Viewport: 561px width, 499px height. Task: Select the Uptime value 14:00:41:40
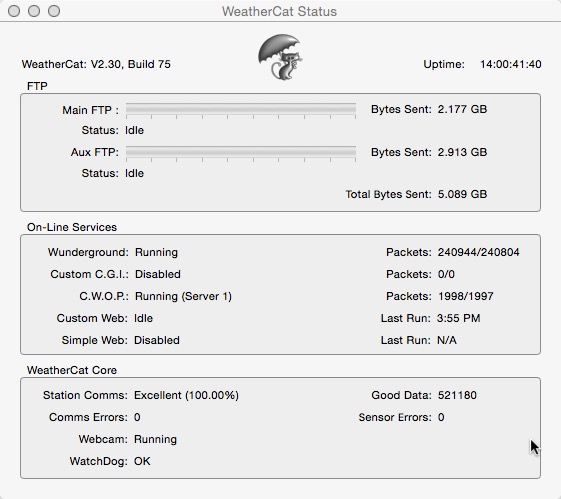click(511, 64)
